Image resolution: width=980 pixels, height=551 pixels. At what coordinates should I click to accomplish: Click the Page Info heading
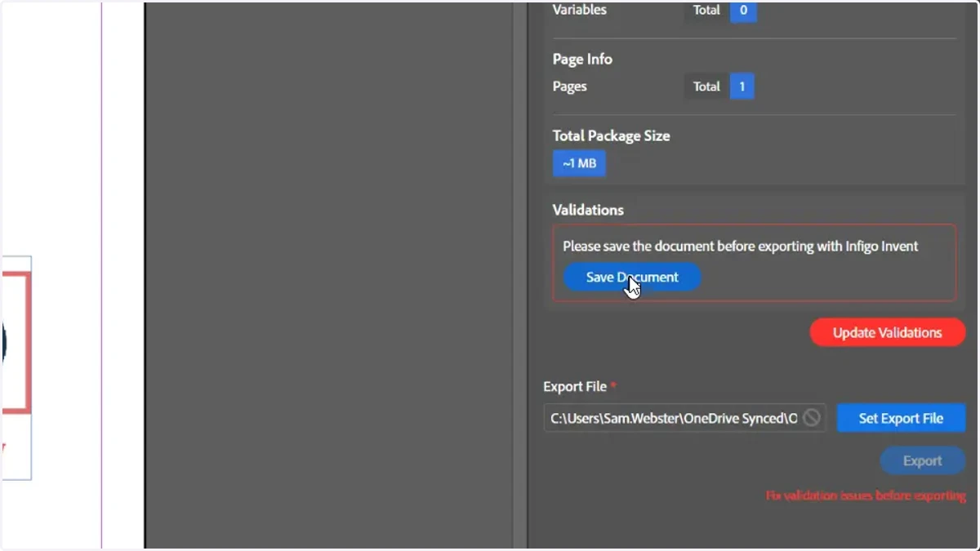point(582,59)
